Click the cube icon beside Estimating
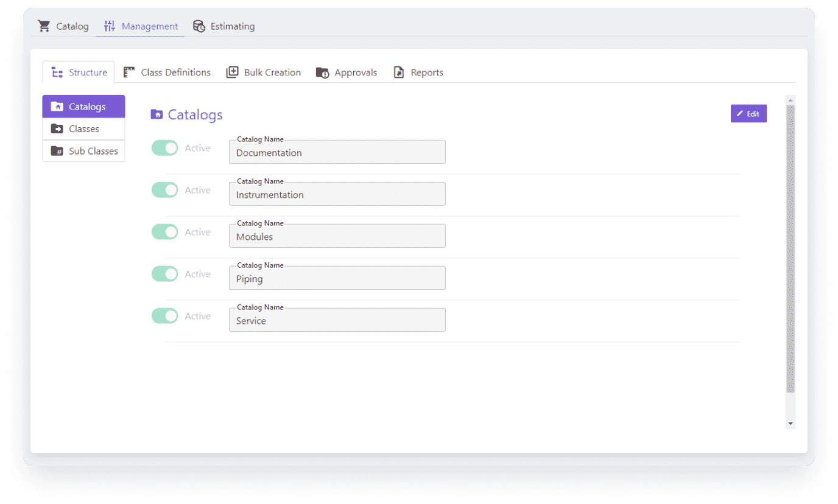This screenshot has height=504, width=838. 199,26
